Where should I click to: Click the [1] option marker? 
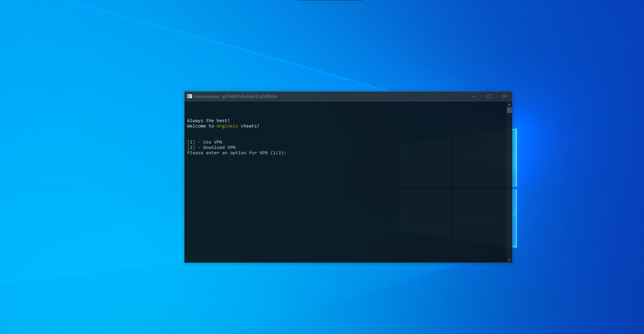pyautogui.click(x=191, y=142)
